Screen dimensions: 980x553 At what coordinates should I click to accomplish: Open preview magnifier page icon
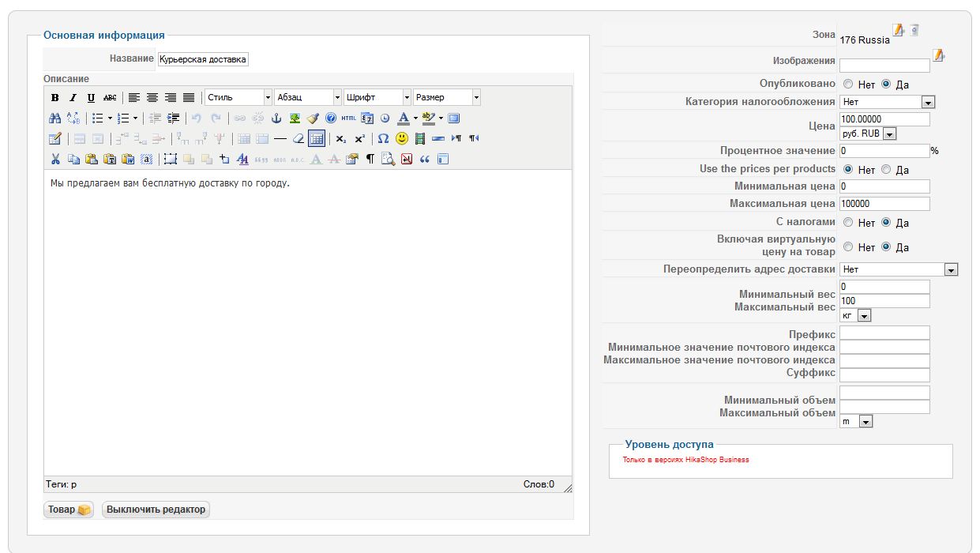[388, 159]
